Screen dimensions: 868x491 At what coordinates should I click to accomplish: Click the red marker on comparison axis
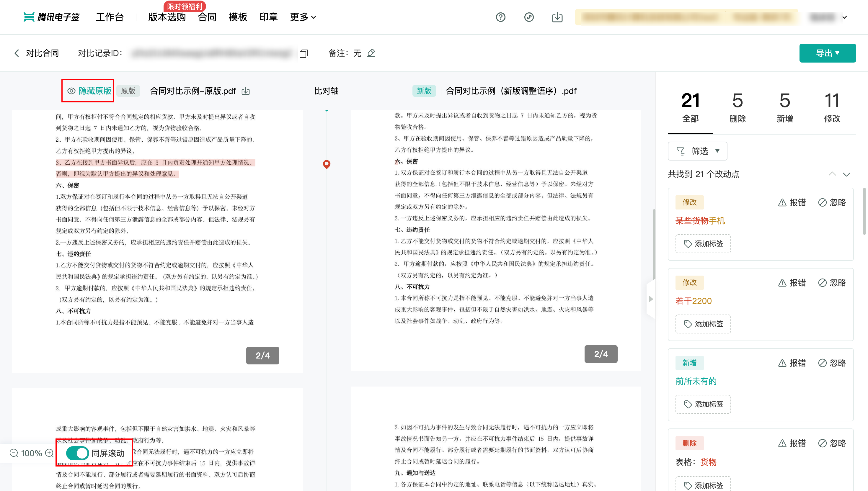coord(326,164)
